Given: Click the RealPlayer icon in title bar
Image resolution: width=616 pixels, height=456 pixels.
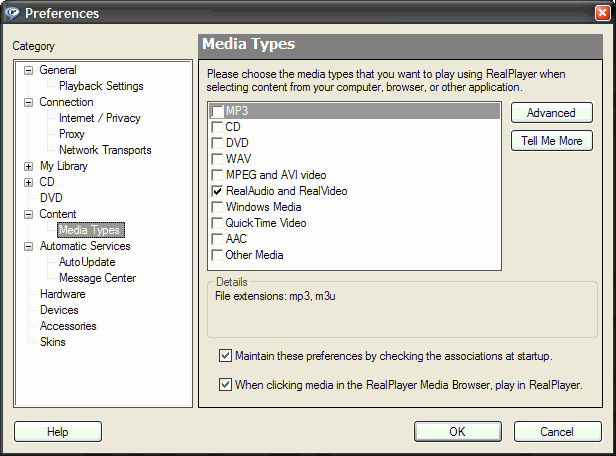Looking at the screenshot, I should pyautogui.click(x=12, y=13).
